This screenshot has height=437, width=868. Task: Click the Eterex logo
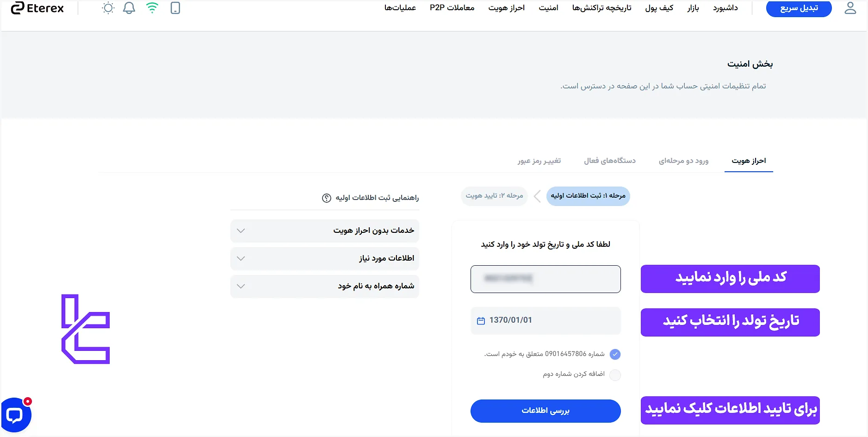(37, 8)
